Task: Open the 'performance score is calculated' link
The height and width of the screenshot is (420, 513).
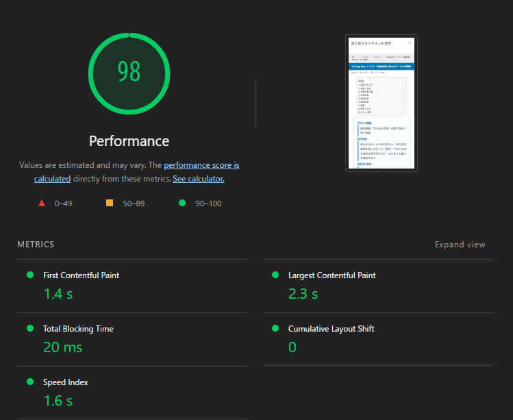Action: 201,165
